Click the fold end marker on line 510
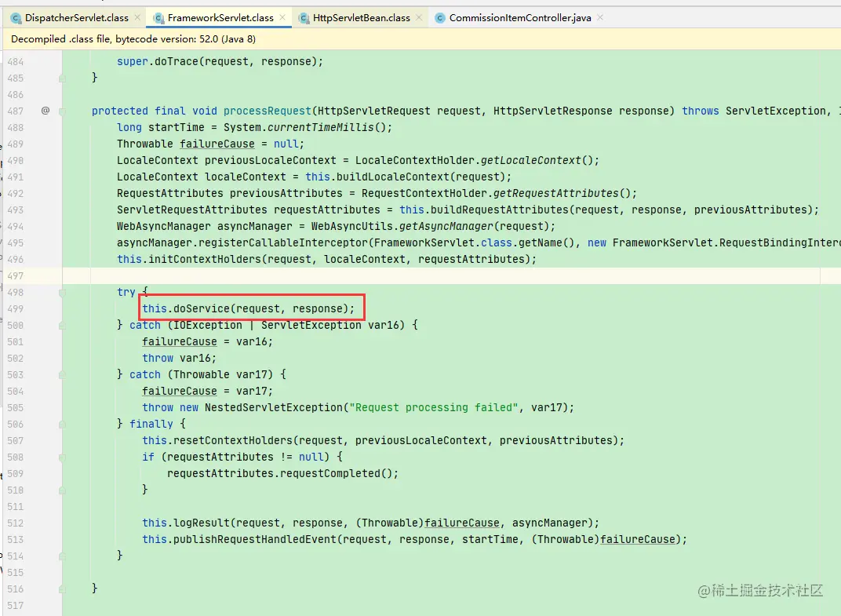The width and height of the screenshot is (841, 616). (62, 490)
